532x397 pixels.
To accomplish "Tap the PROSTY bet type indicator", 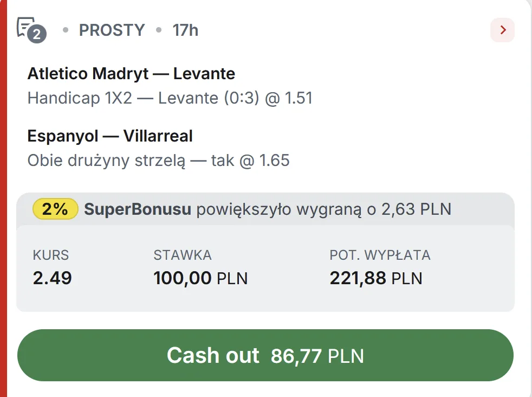I will point(112,30).
